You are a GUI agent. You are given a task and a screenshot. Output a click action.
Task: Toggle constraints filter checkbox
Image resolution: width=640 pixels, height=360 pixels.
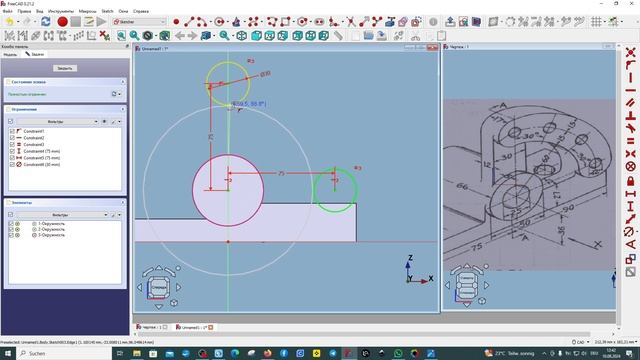coord(11,121)
